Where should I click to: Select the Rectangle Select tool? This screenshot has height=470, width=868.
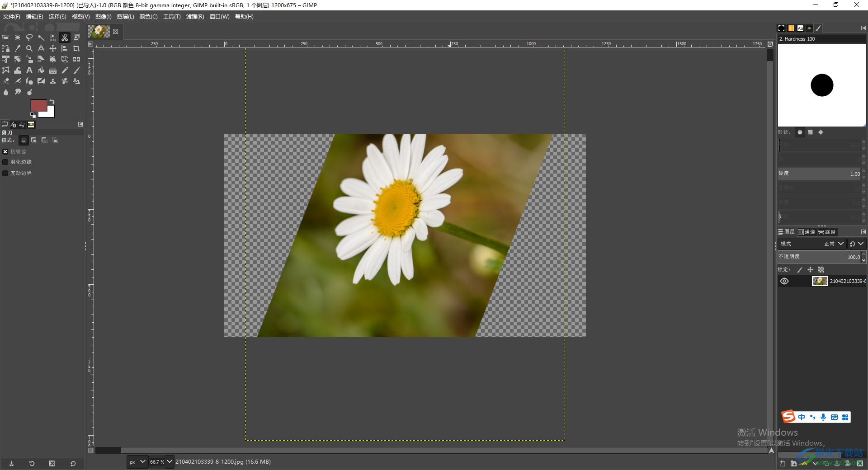(x=6, y=38)
